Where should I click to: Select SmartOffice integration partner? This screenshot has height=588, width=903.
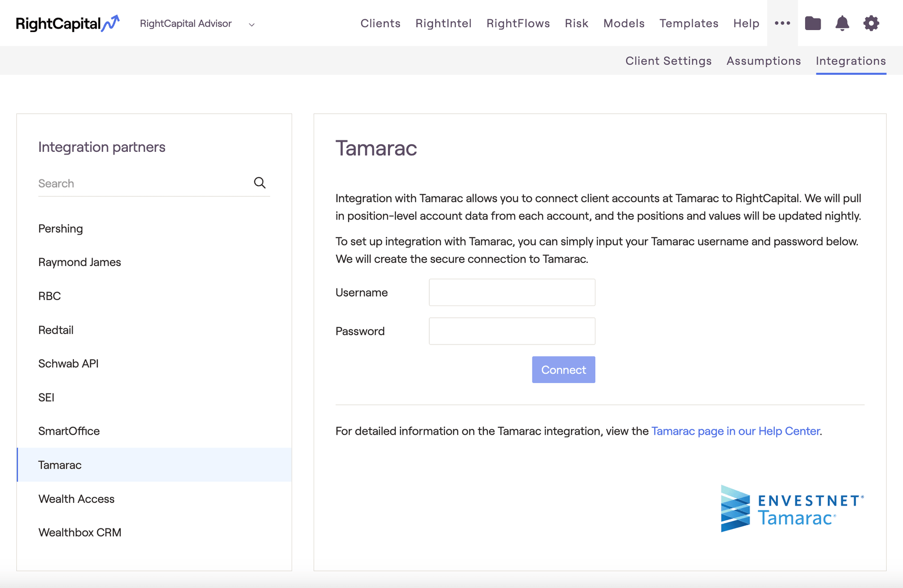point(154,431)
